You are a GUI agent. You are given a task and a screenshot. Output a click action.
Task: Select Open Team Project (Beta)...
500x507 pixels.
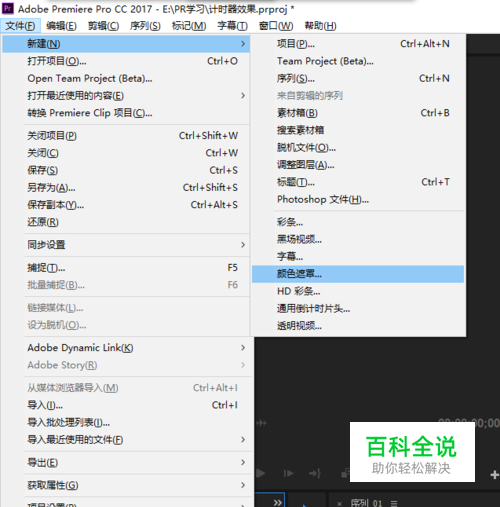pos(126,78)
